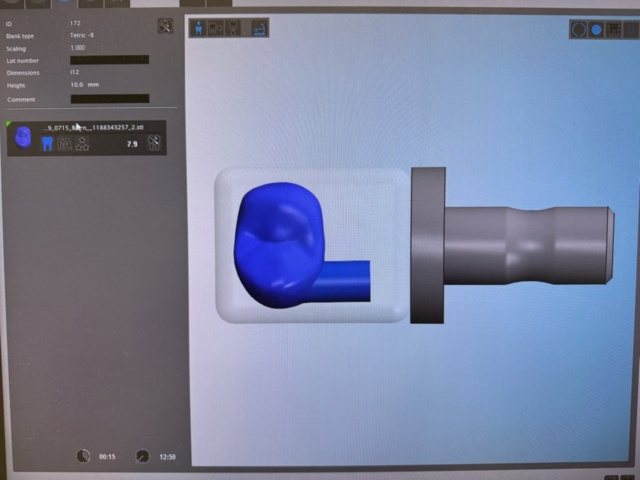Click the 00:15 time value
640x480 pixels.
[x=107, y=457]
